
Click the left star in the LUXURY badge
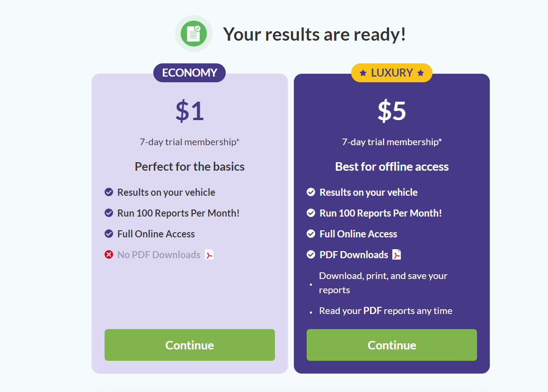point(363,73)
